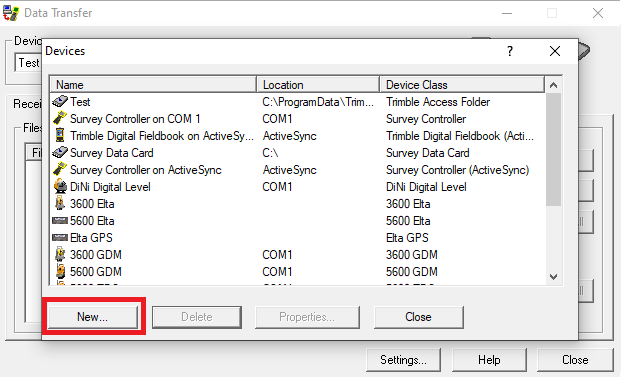Choose the Survey Data Card icon

(60, 153)
